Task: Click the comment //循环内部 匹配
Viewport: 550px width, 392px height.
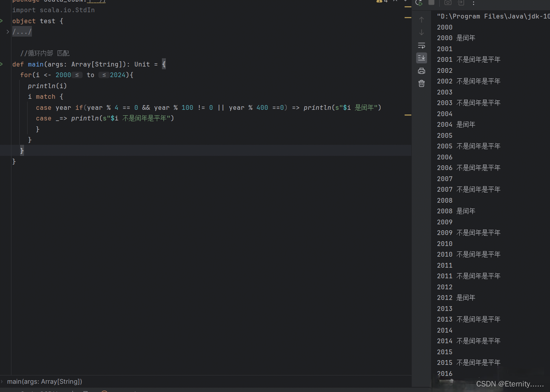Action: (x=45, y=53)
